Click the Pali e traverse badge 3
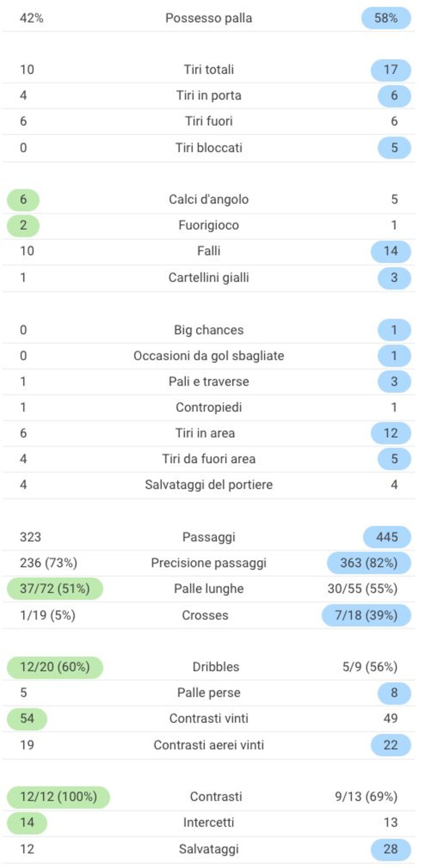Image resolution: width=425 pixels, height=868 pixels. pyautogui.click(x=395, y=381)
